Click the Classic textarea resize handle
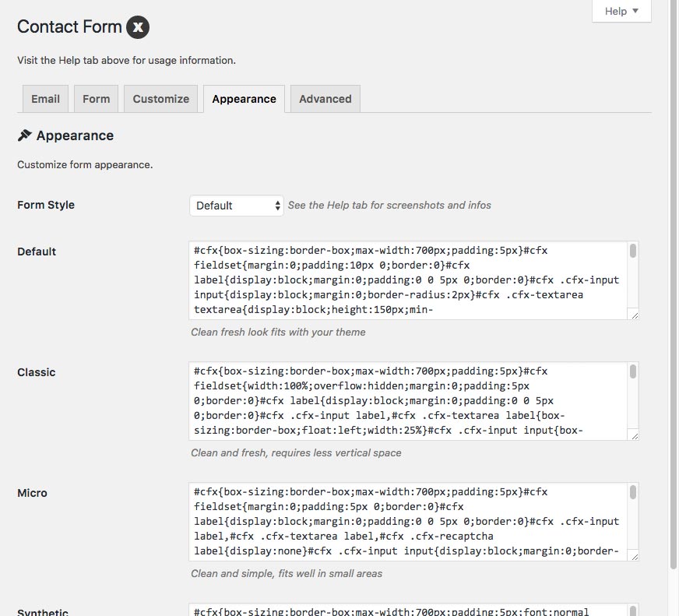The height and width of the screenshot is (616, 679). 634,435
